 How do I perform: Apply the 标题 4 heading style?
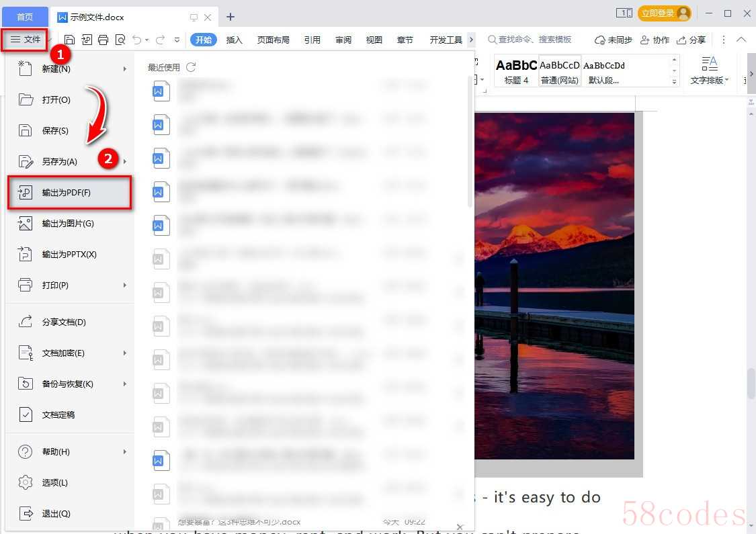[516, 71]
